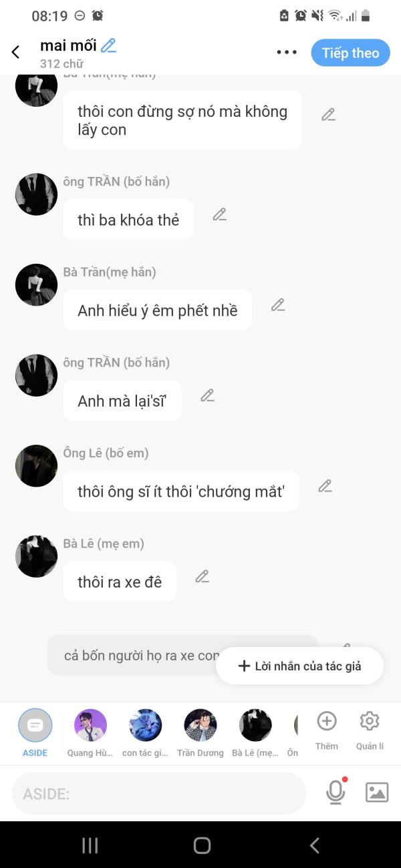Image resolution: width=401 pixels, height=868 pixels.
Task: Open the Quản lí settings gear
Action: click(x=370, y=730)
